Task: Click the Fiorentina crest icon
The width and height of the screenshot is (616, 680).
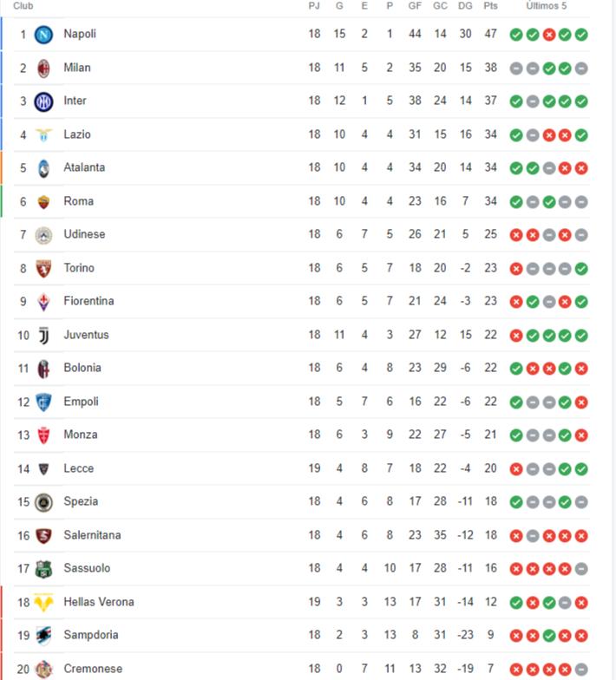Action: tap(43, 302)
